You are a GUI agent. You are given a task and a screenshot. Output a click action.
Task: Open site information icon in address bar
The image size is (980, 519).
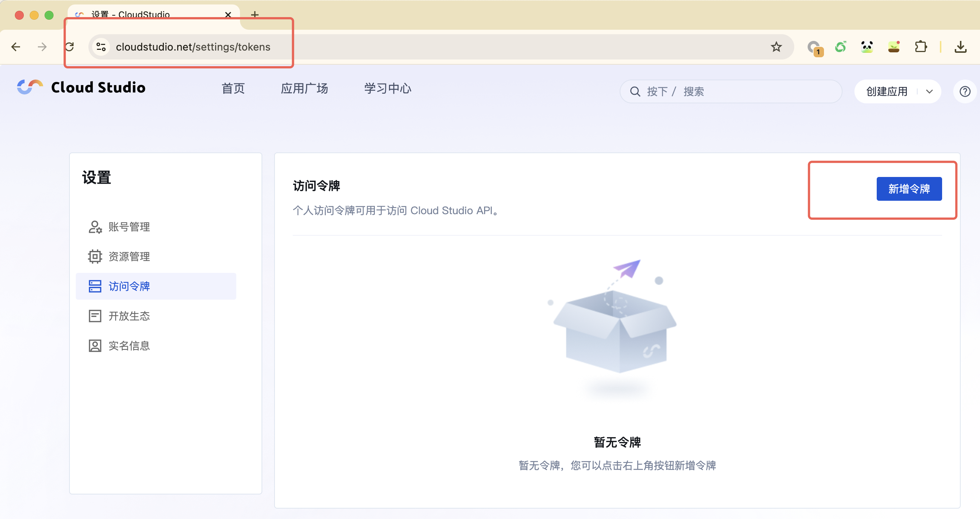101,47
